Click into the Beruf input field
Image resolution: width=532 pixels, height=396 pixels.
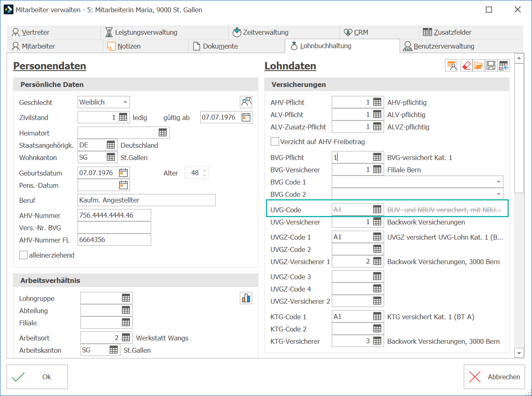coord(147,200)
